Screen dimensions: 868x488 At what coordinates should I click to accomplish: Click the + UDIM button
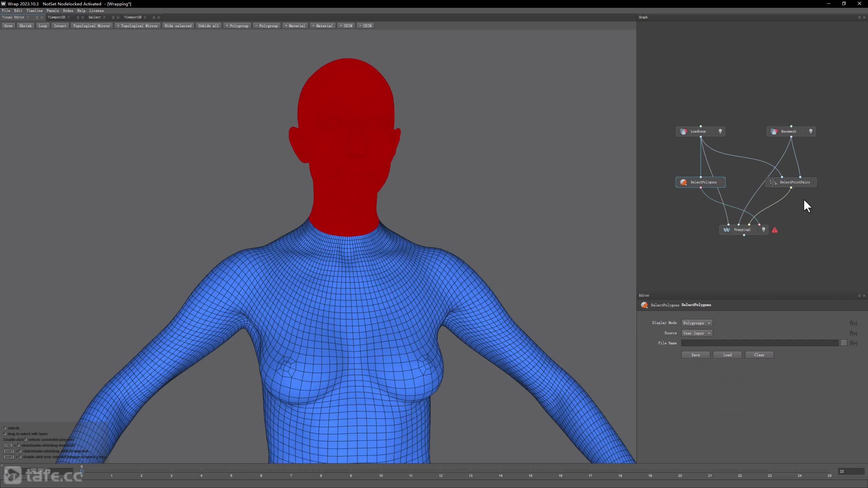pyautogui.click(x=346, y=26)
